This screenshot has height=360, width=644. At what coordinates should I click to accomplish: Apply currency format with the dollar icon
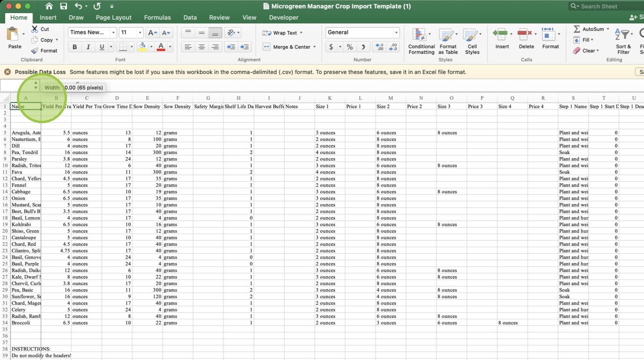[x=331, y=47]
